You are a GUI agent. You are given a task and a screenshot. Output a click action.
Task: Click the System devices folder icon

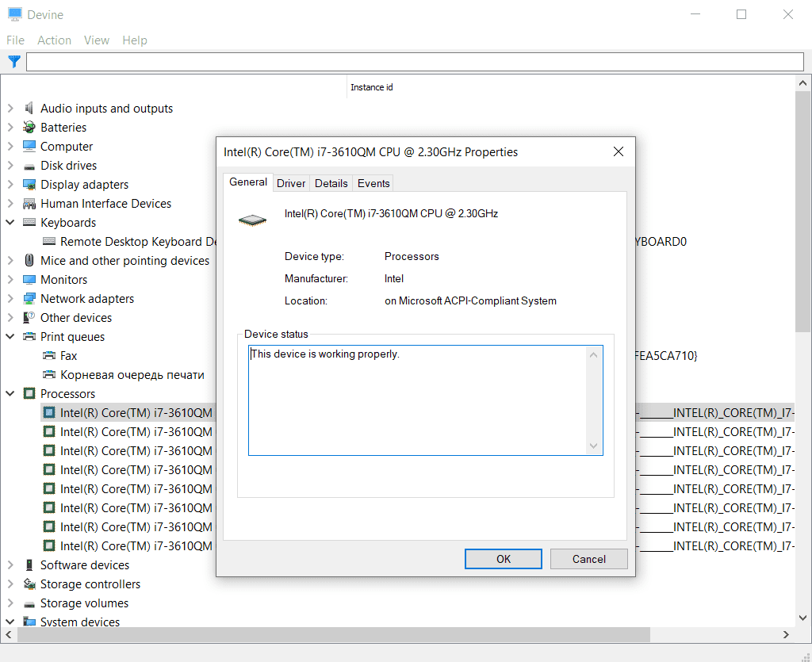[x=29, y=622]
